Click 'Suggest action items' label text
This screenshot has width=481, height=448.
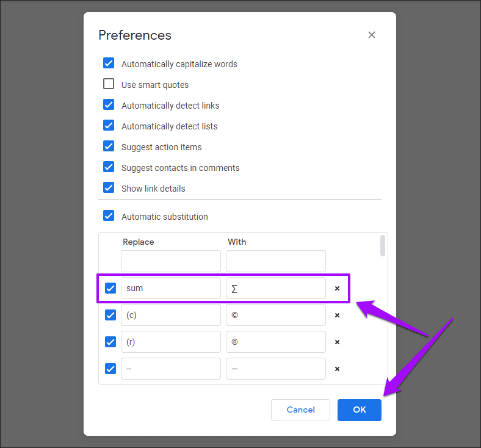coord(162,147)
